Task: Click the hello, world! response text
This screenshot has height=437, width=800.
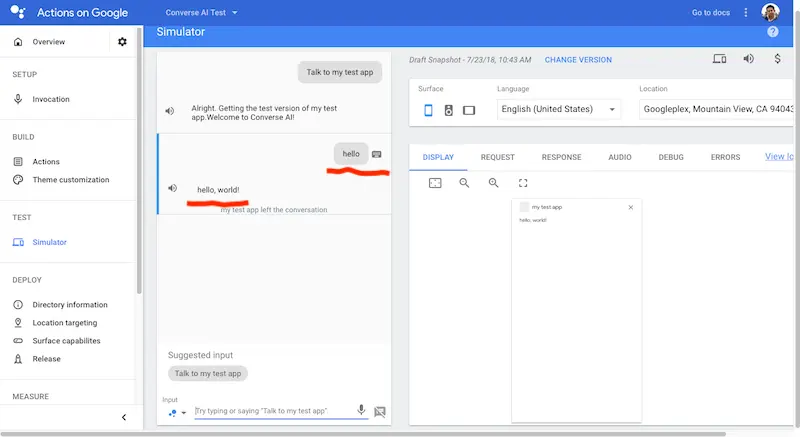Action: pyautogui.click(x=218, y=190)
